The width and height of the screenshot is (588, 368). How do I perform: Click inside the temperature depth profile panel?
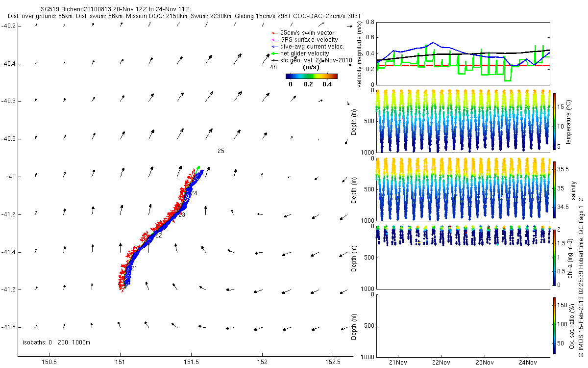[463, 121]
